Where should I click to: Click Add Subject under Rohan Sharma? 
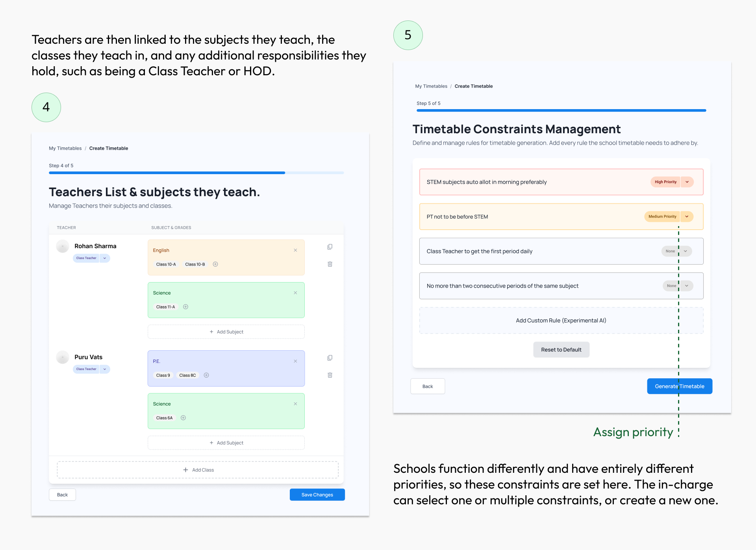coord(226,332)
